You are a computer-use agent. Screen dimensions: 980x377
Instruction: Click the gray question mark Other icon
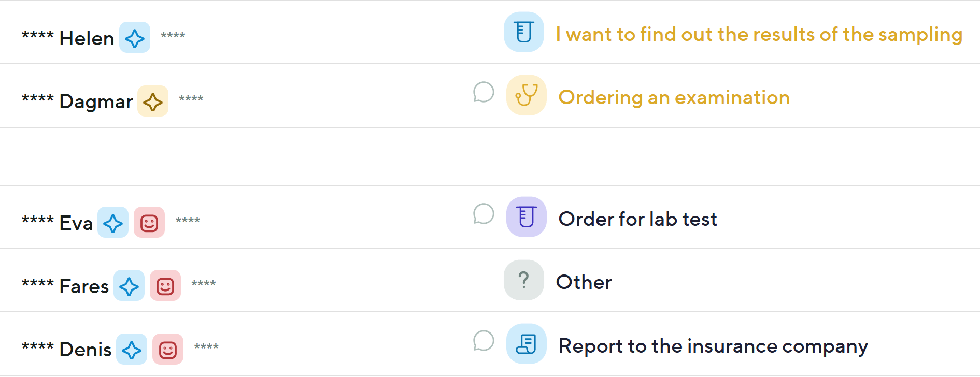pyautogui.click(x=524, y=280)
